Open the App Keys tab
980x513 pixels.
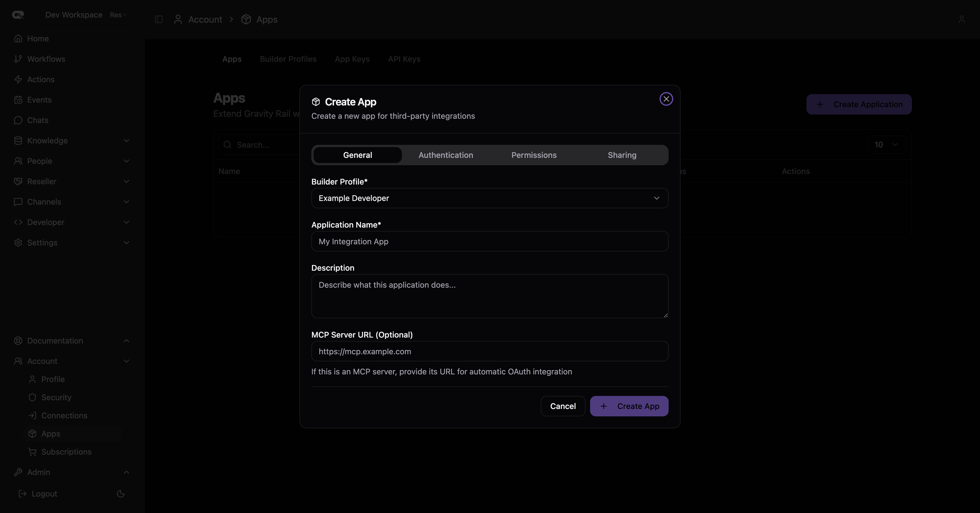pos(352,59)
